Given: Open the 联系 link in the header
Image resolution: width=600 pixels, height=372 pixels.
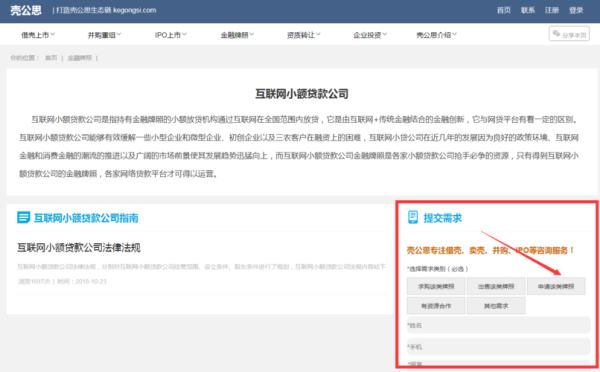Looking at the screenshot, I should [x=528, y=10].
